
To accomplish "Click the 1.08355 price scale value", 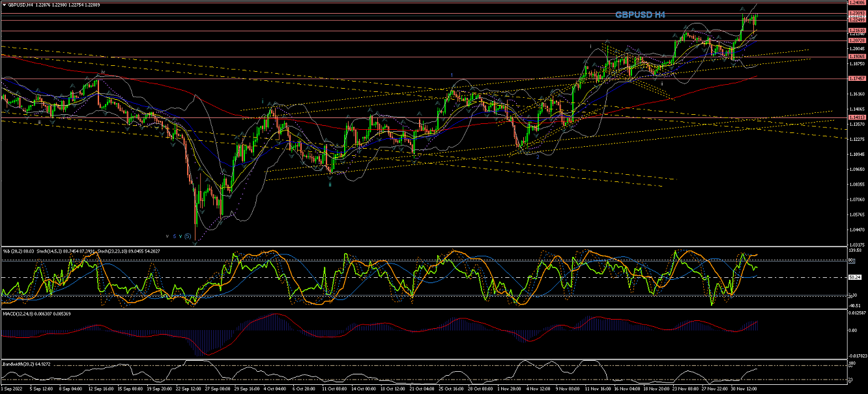I will 857,184.
